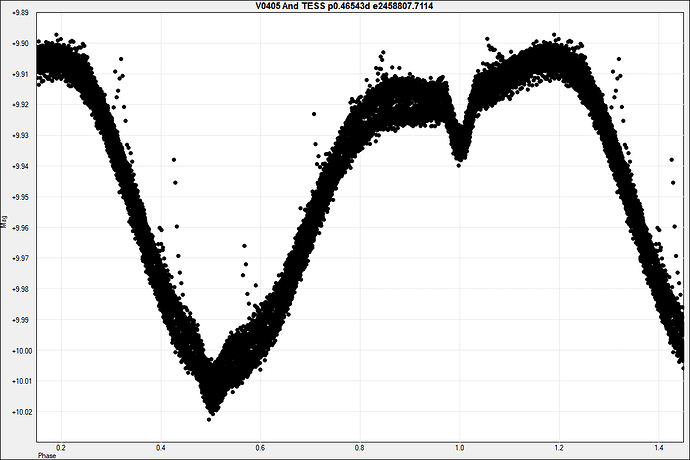This screenshot has height=460, width=690.
Task: Click the +9.95 magnitude tick label
Action: pos(20,197)
